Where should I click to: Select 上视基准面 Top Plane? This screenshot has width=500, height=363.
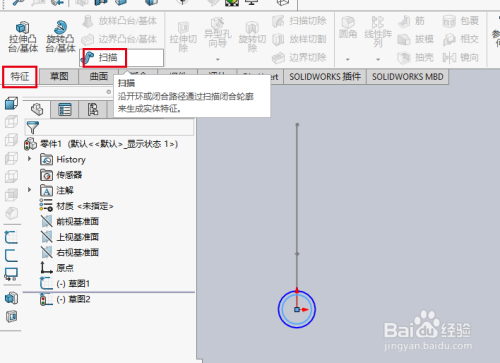click(x=70, y=237)
